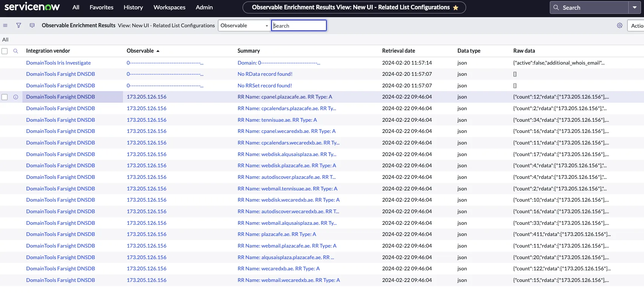Open RR Name: autodiscover.plazacafe.ae summary
This screenshot has height=295, width=644.
[x=287, y=177]
